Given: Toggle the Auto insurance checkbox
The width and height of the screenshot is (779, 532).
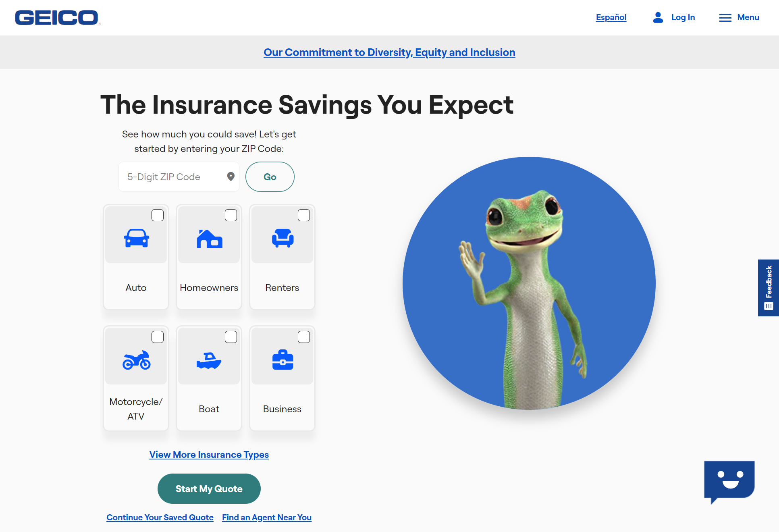Looking at the screenshot, I should point(158,215).
